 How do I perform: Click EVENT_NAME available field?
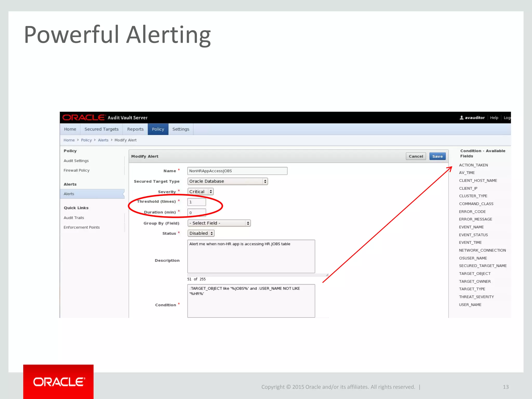click(x=471, y=227)
